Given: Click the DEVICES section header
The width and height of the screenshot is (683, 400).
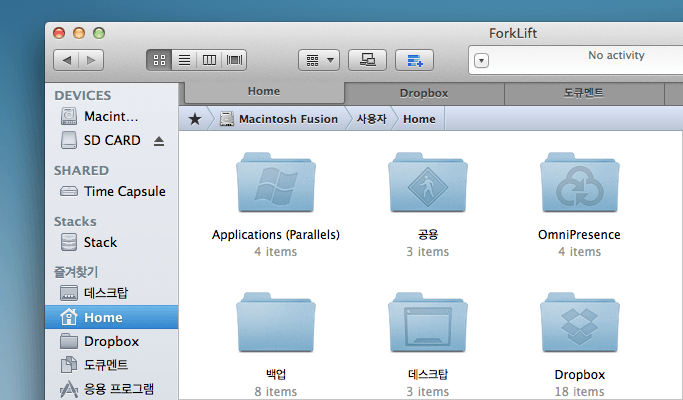Looking at the screenshot, I should click(x=83, y=95).
